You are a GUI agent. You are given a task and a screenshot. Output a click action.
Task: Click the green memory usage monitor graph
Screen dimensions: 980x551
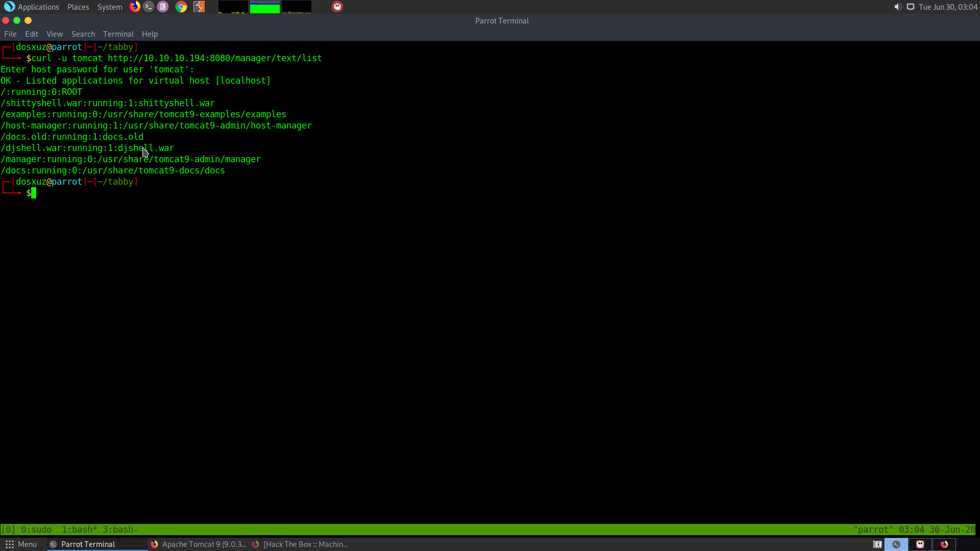tap(264, 7)
